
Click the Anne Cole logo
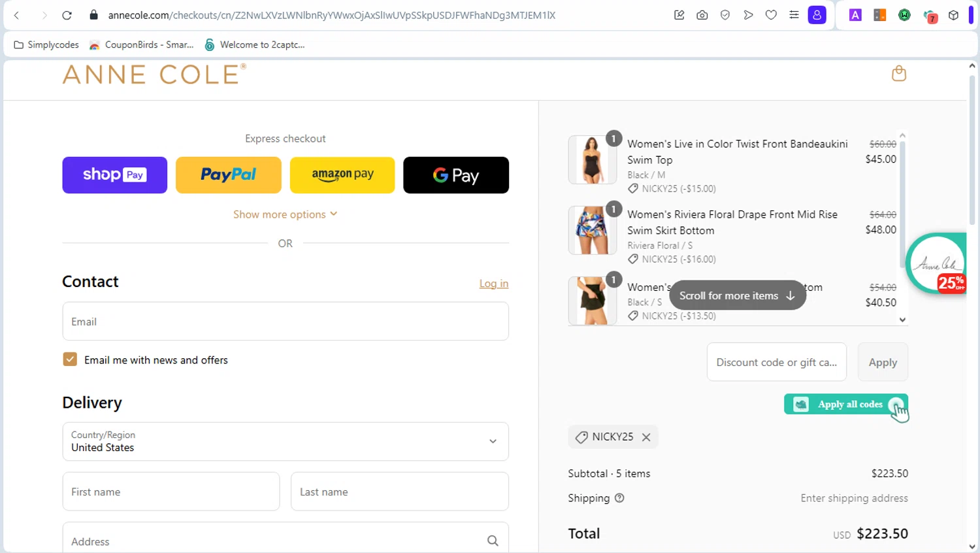click(154, 75)
